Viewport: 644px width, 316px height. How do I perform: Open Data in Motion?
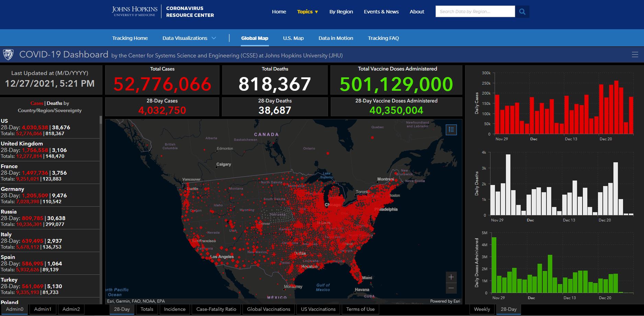(x=336, y=38)
